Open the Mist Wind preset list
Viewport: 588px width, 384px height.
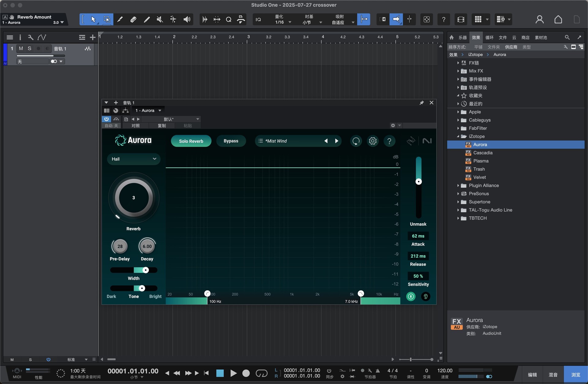tap(289, 141)
